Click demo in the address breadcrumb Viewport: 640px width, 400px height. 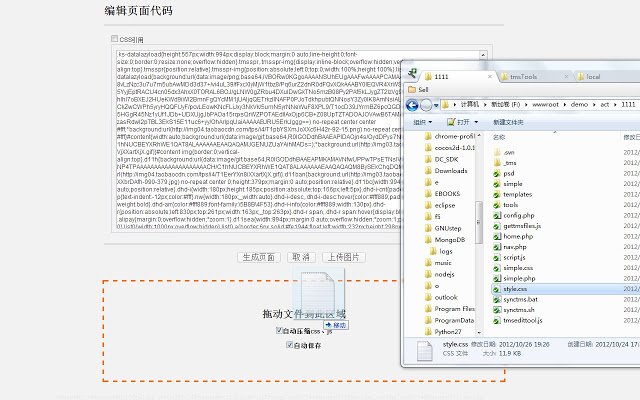[579, 104]
